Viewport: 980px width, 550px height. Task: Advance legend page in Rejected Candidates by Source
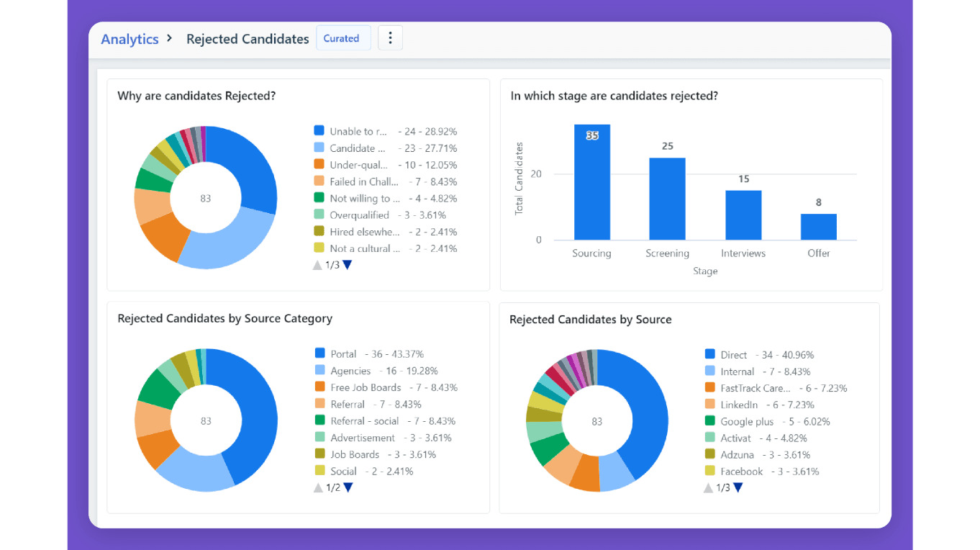tap(738, 487)
